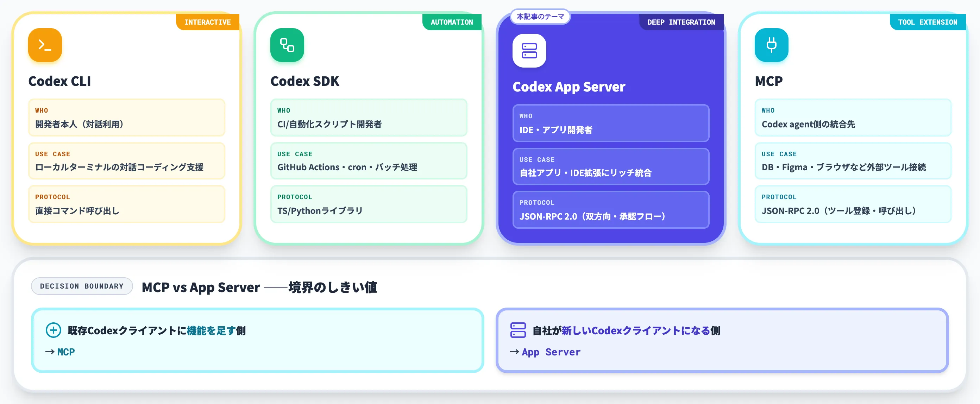Click TS/Pythonライブラリ text
The height and width of the screenshot is (404, 980).
[320, 211]
